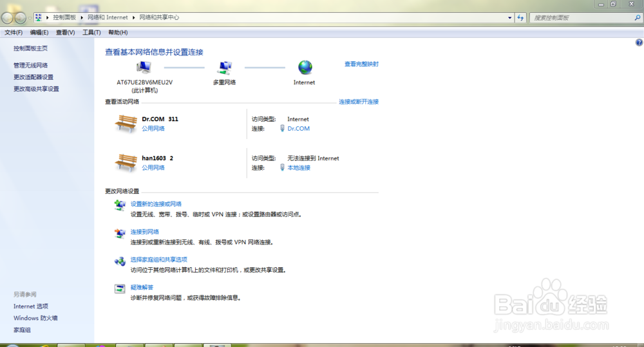The width and height of the screenshot is (644, 347).
Task: Click the 查看基本网络信息并设置连接 heading
Action: [x=154, y=52]
